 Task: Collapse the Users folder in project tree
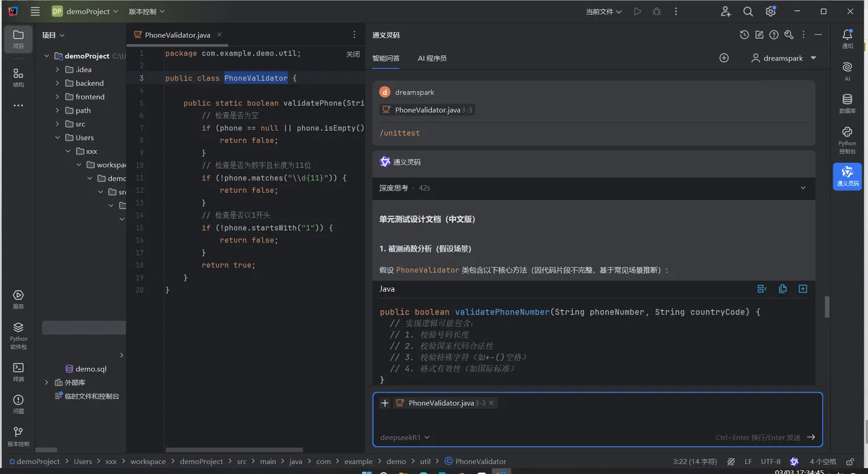58,138
